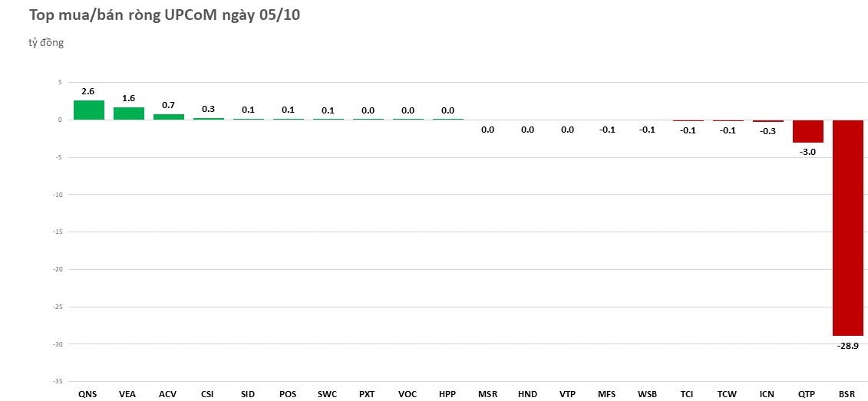Screen dimensions: 868x401
Task: Click the large red BSR bar
Action: click(847, 227)
